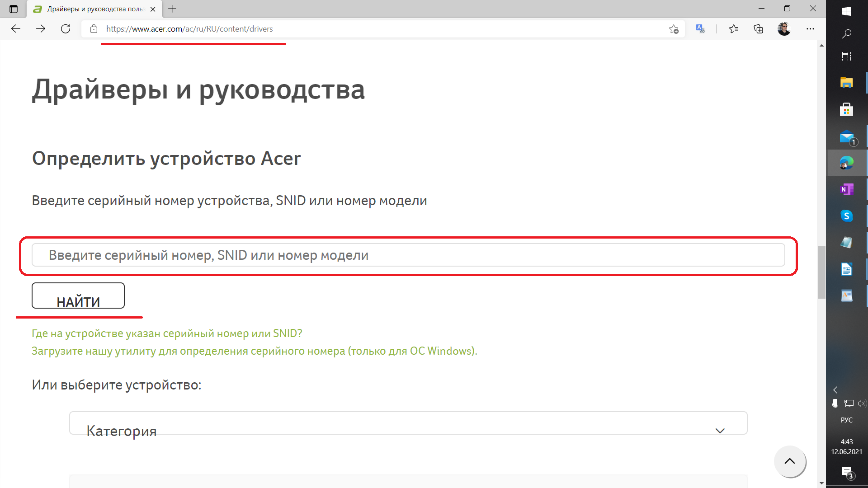
Task: Open link about where SNID is located
Action: click(167, 333)
